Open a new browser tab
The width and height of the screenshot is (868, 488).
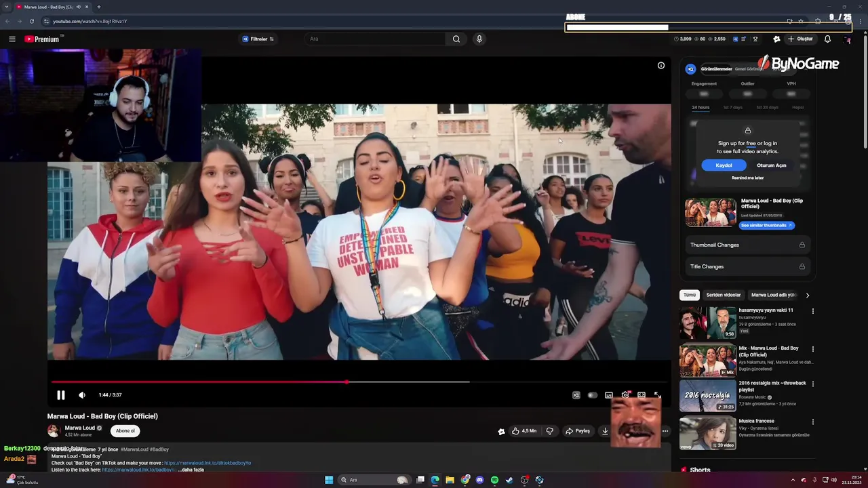99,7
